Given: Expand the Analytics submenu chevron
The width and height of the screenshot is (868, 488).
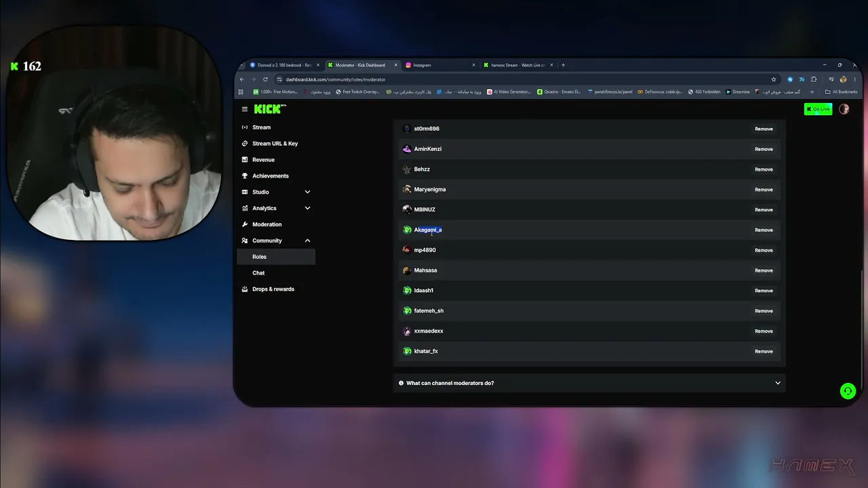Looking at the screenshot, I should (307, 208).
